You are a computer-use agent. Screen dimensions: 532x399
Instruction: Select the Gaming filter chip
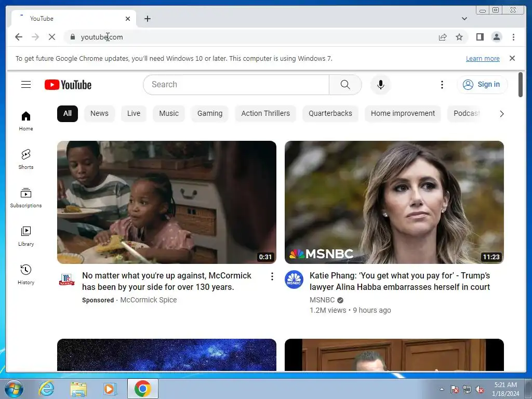click(210, 114)
